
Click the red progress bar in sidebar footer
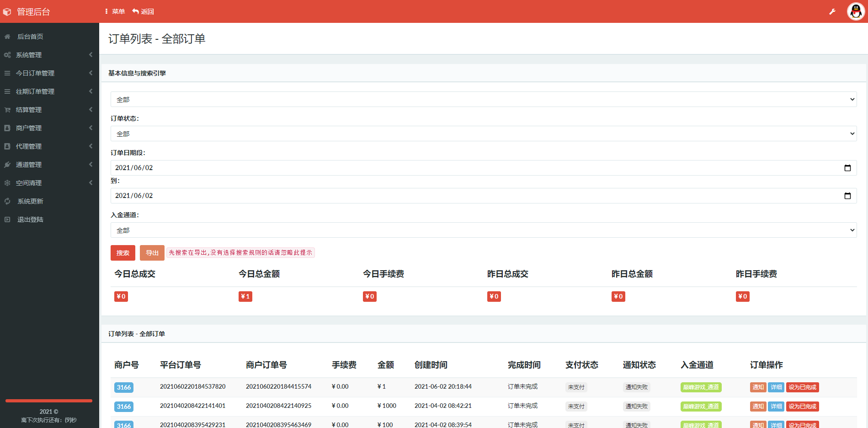tap(49, 401)
